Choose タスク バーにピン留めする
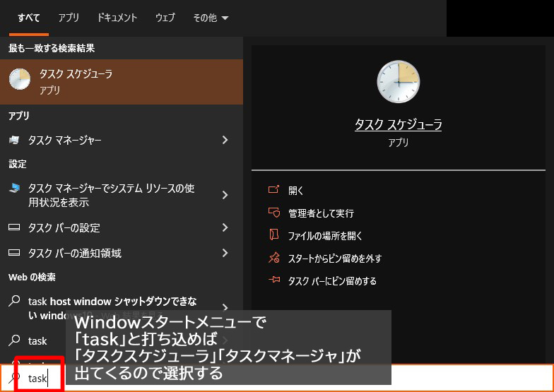 click(332, 281)
